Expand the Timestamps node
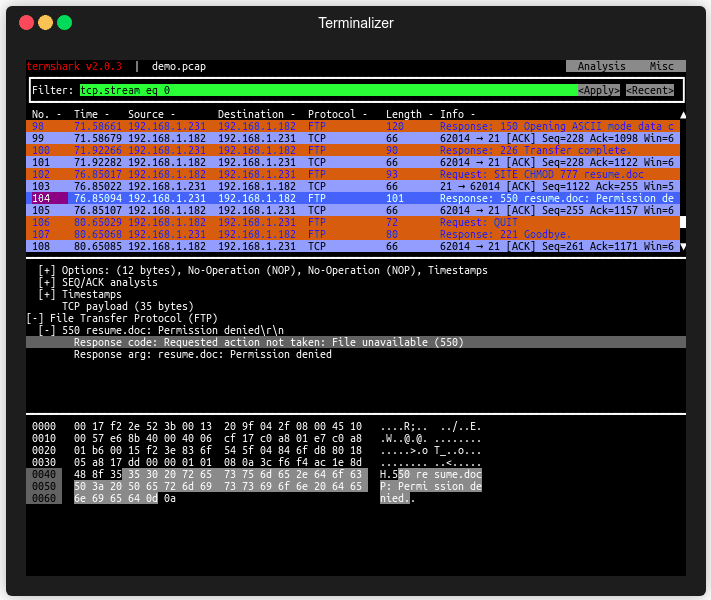 pos(47,294)
